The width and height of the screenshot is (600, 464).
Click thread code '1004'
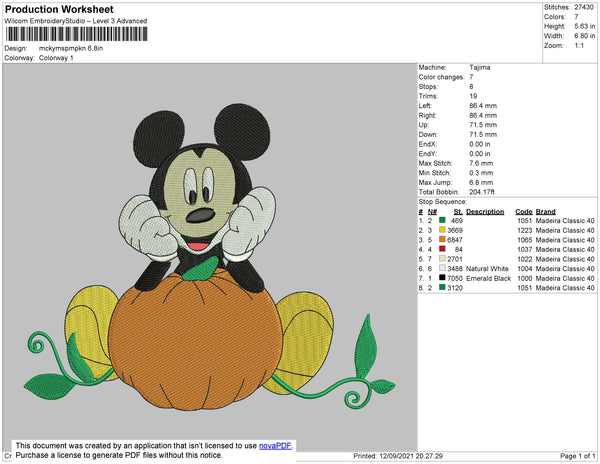click(525, 269)
